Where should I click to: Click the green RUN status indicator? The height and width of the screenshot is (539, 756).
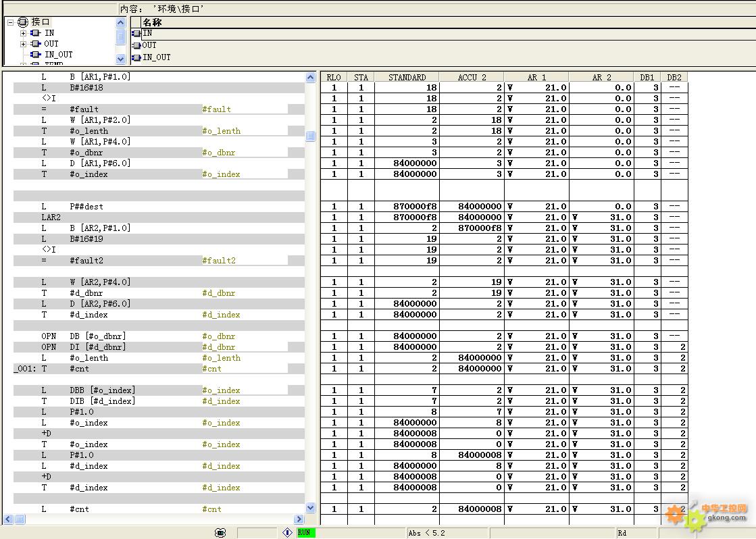click(306, 532)
